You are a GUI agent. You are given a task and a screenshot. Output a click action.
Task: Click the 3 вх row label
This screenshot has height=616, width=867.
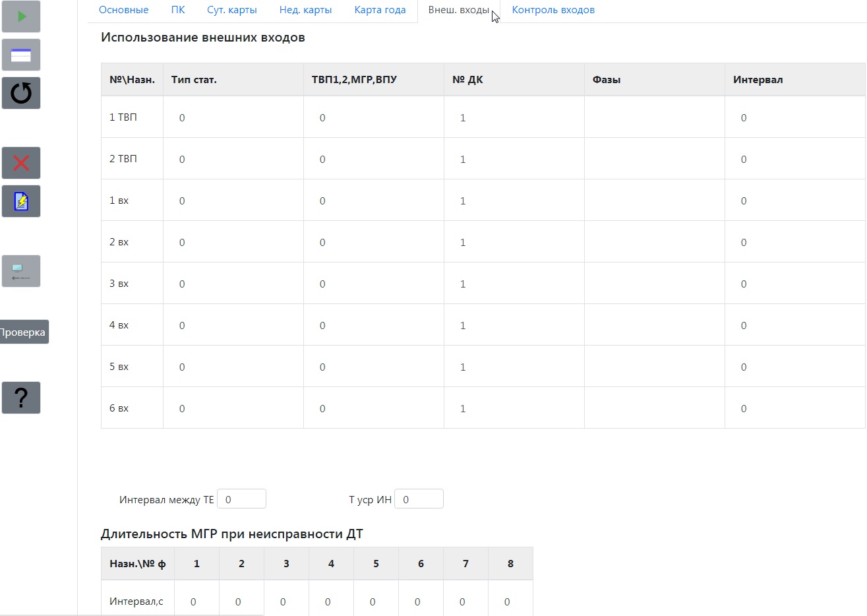pos(119,284)
